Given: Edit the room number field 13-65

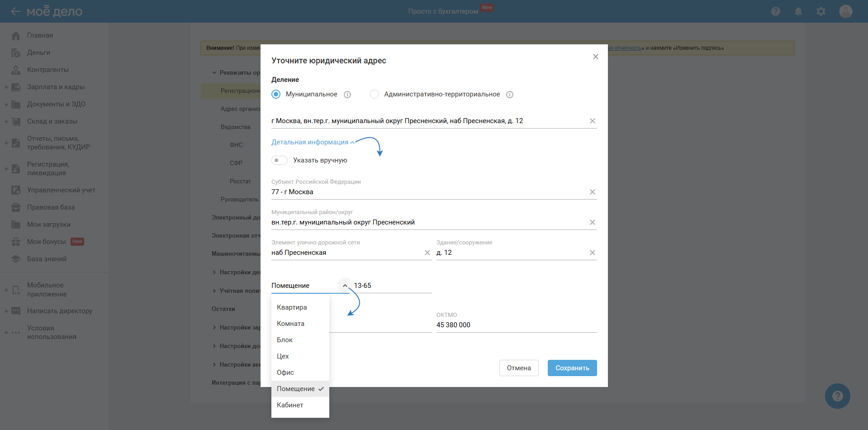Looking at the screenshot, I should (393, 286).
